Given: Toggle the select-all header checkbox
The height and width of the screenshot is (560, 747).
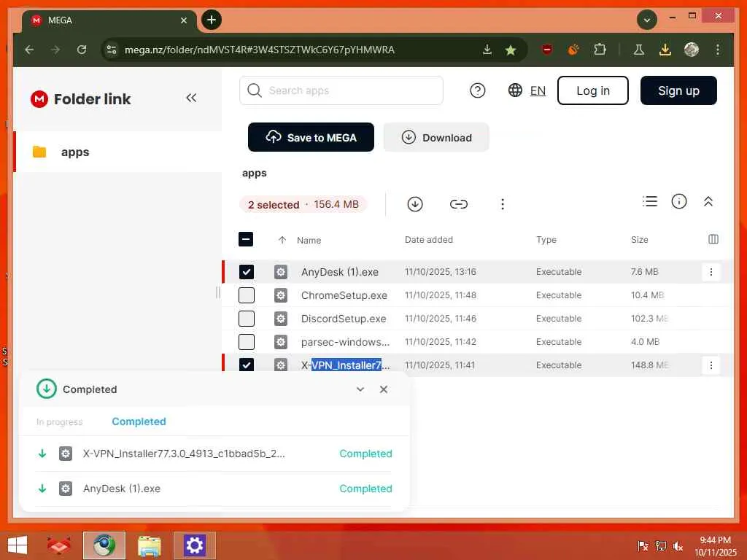Looking at the screenshot, I should click(x=246, y=239).
